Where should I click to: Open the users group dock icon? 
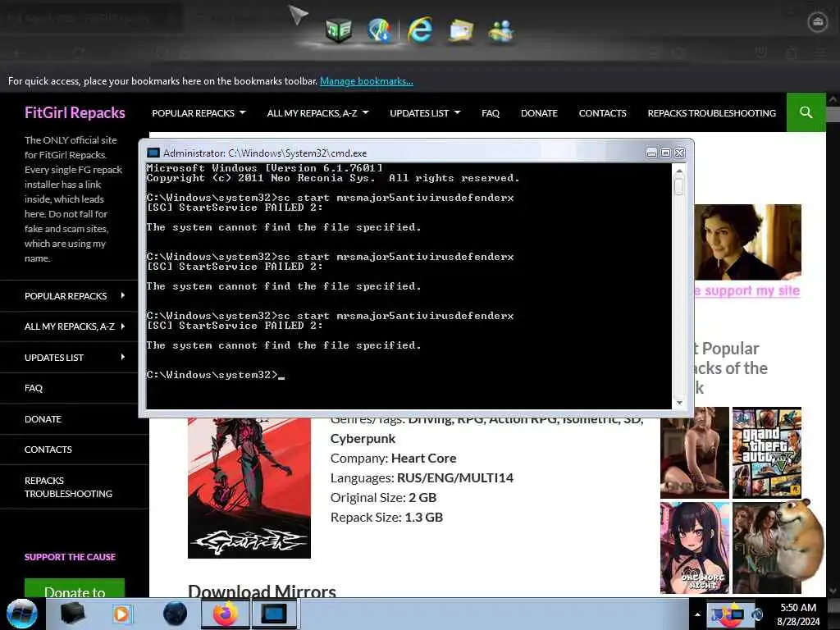tap(501, 30)
